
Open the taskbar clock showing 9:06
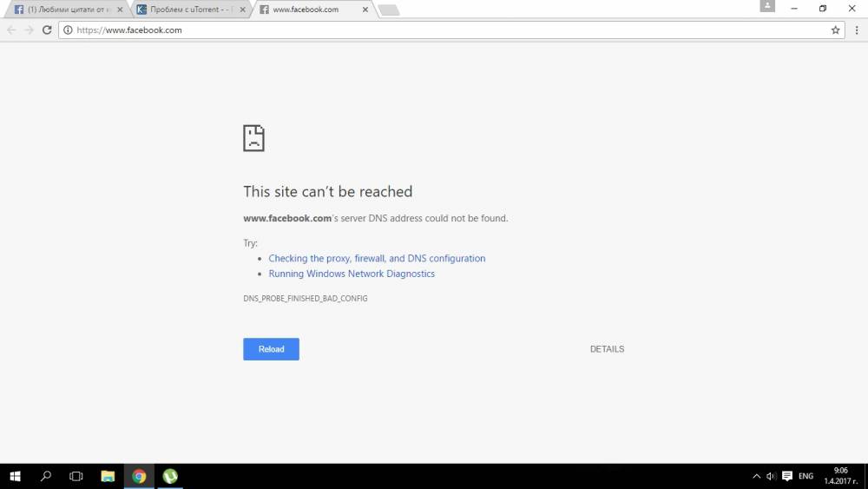[840, 476]
